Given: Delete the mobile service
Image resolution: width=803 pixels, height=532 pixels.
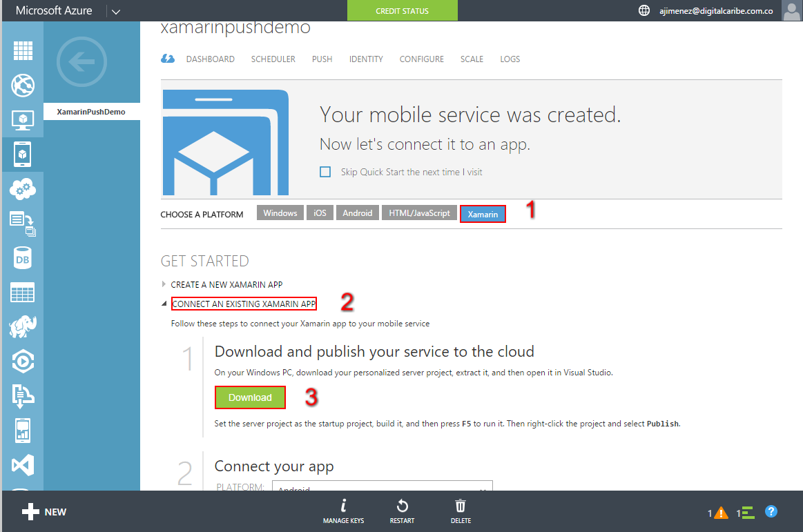Looking at the screenshot, I should (x=461, y=511).
